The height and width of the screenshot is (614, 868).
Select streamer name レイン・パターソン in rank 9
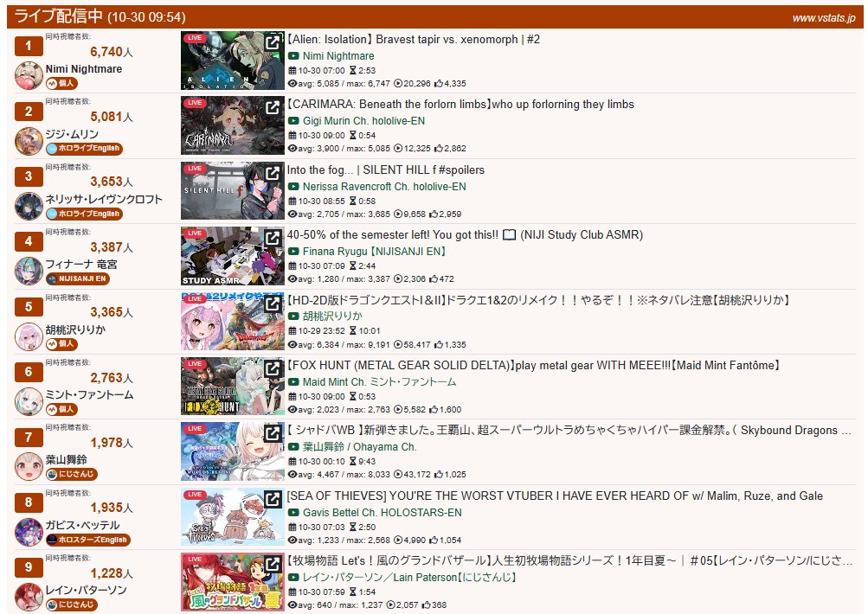(x=87, y=590)
